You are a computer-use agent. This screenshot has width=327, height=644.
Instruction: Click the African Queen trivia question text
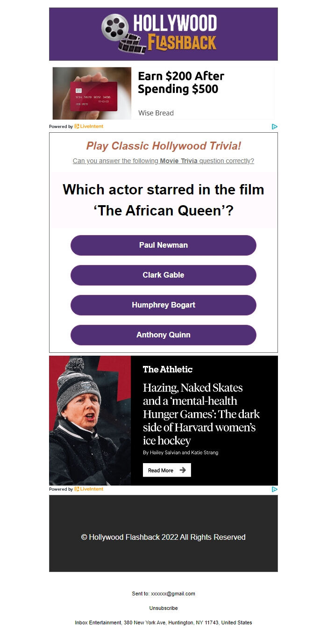pos(163,200)
